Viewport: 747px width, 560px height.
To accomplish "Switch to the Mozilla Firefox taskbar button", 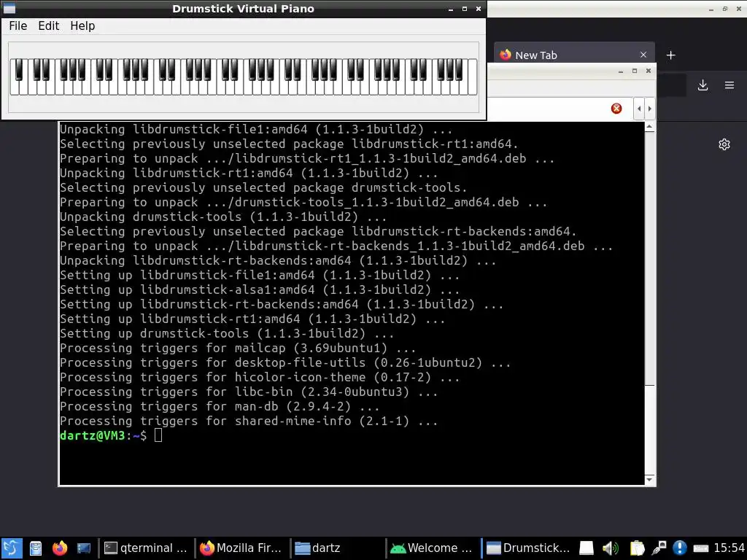I will pyautogui.click(x=242, y=548).
